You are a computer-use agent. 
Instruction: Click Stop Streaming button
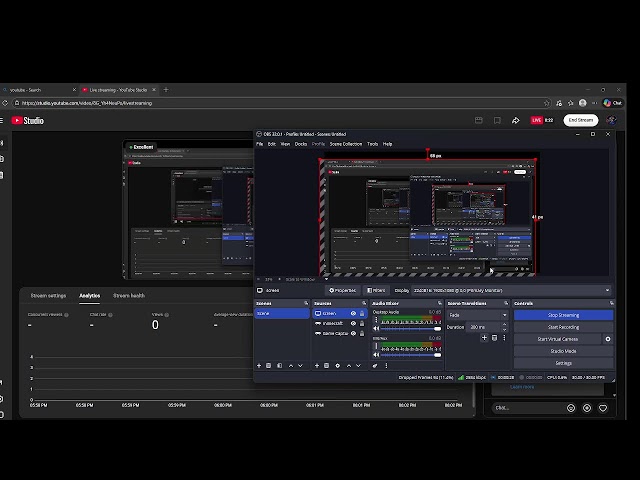pyautogui.click(x=563, y=315)
